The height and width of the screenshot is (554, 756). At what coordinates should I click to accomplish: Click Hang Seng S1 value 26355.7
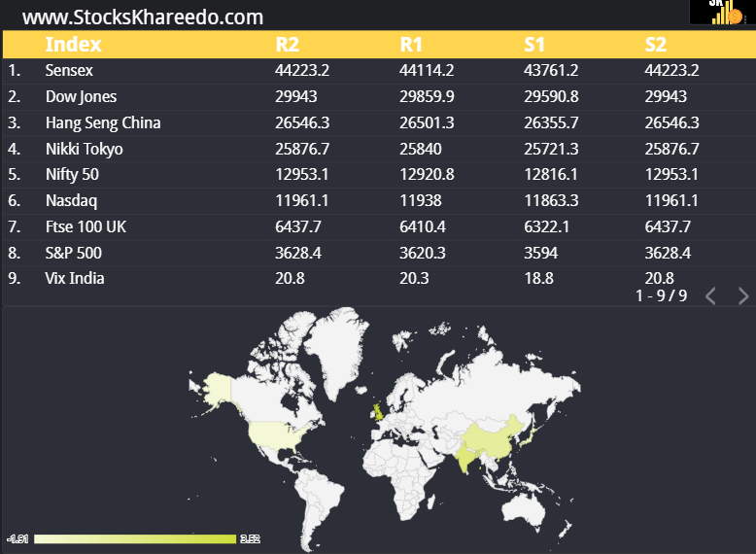pyautogui.click(x=551, y=122)
